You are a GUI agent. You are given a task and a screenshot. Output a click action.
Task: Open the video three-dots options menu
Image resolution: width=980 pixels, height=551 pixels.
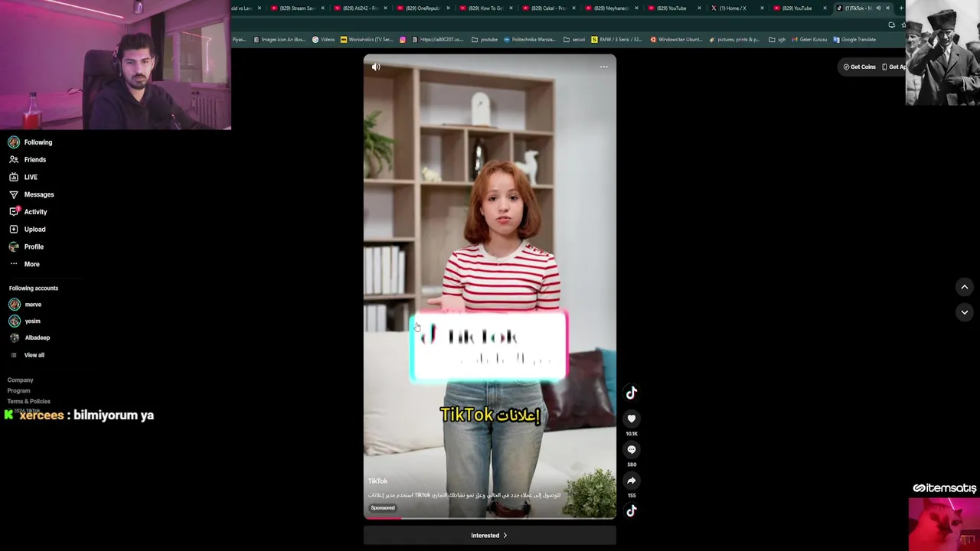604,67
